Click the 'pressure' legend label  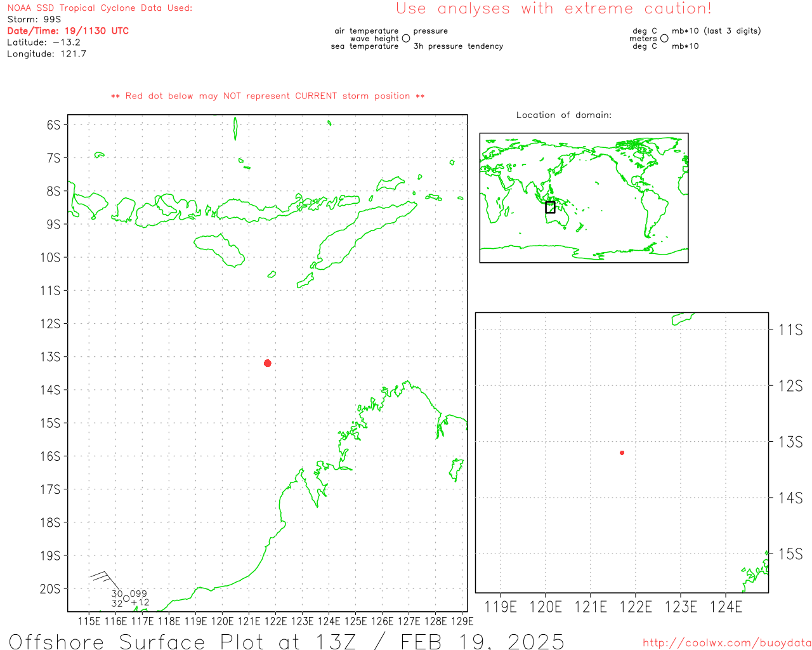[x=430, y=30]
